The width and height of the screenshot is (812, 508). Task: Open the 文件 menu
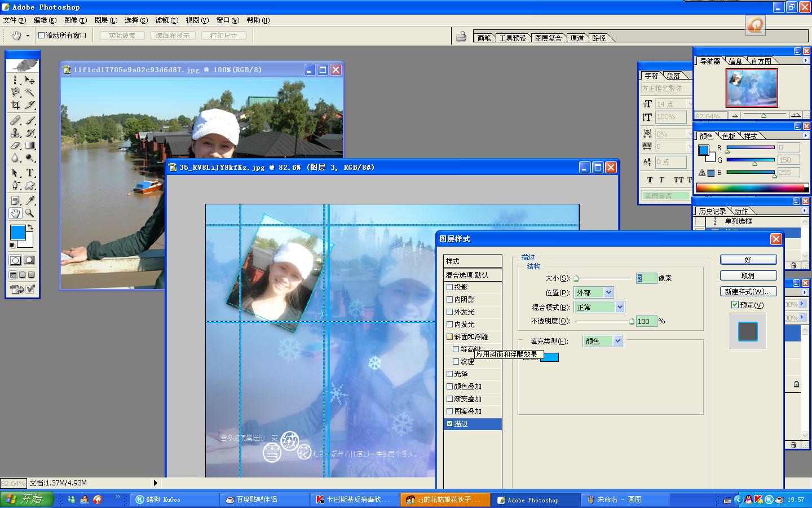(x=14, y=20)
